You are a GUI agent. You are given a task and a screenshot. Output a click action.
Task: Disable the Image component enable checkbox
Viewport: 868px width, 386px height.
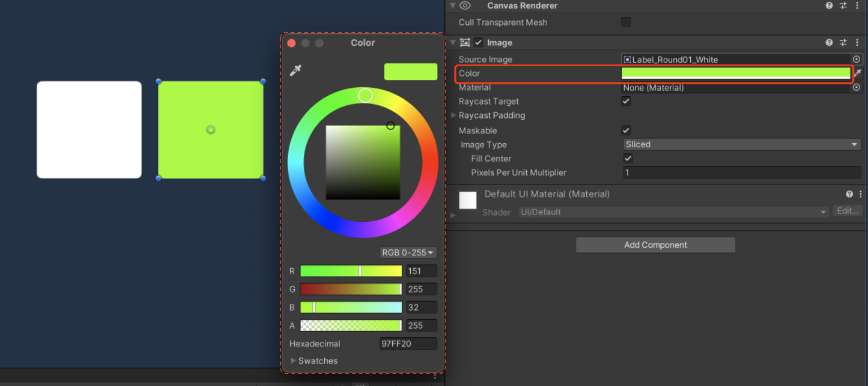[479, 42]
